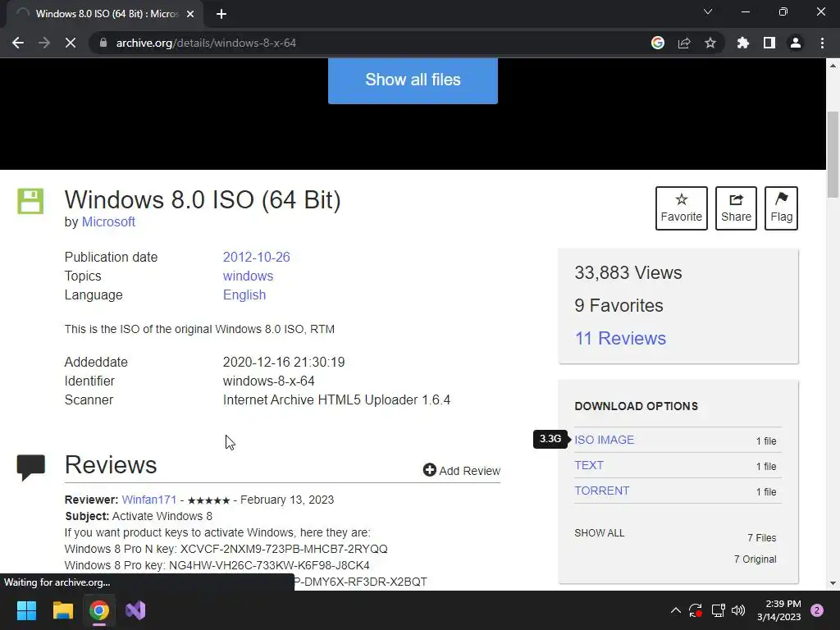Viewport: 840px width, 630px height.
Task: Open the Chrome profile menu
Action: tap(796, 43)
